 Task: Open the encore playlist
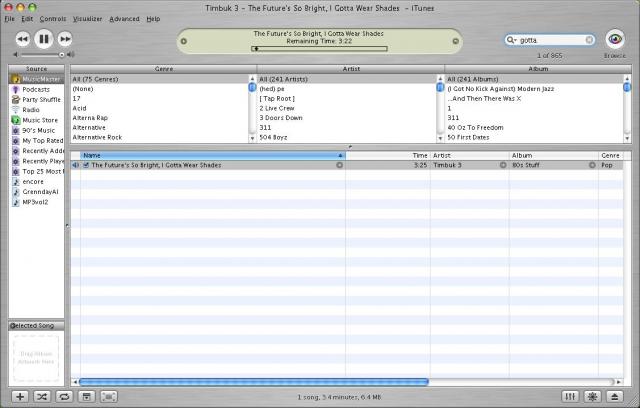pos(36,182)
